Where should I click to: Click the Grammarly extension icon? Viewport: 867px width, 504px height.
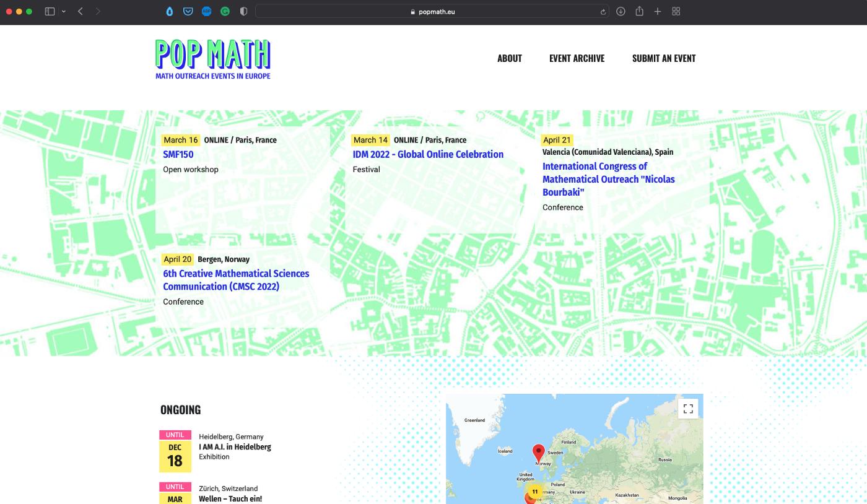(225, 11)
